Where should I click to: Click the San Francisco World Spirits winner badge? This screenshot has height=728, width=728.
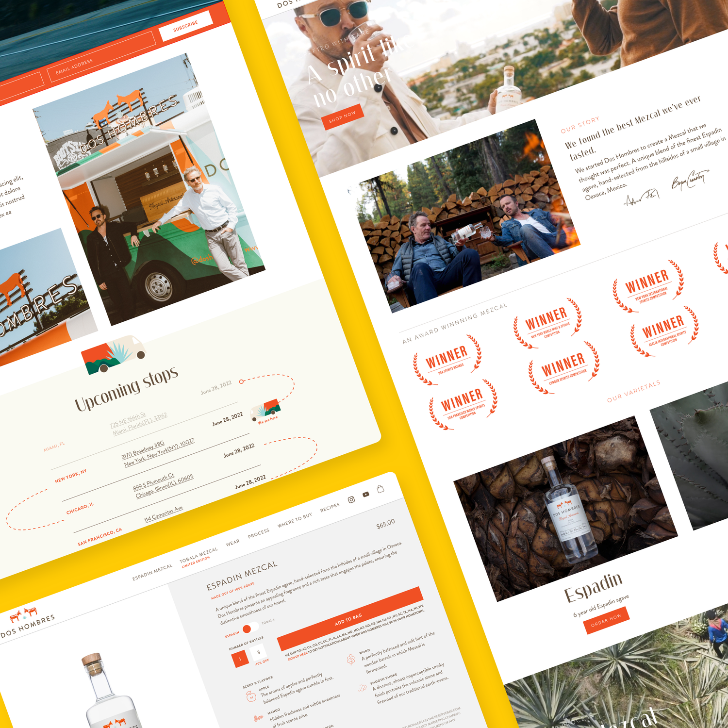point(463,404)
